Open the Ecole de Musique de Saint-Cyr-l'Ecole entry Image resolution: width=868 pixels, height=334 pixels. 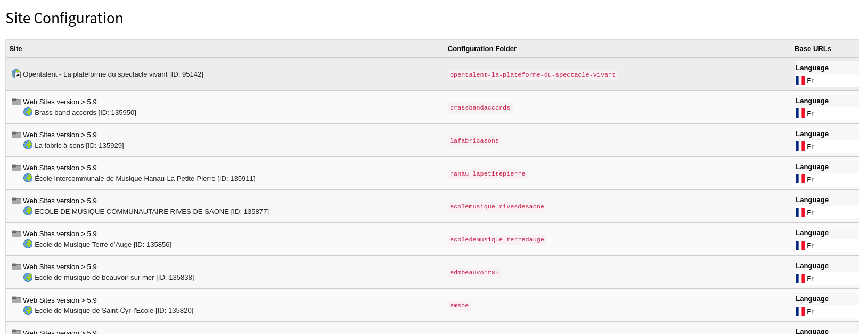114,311
